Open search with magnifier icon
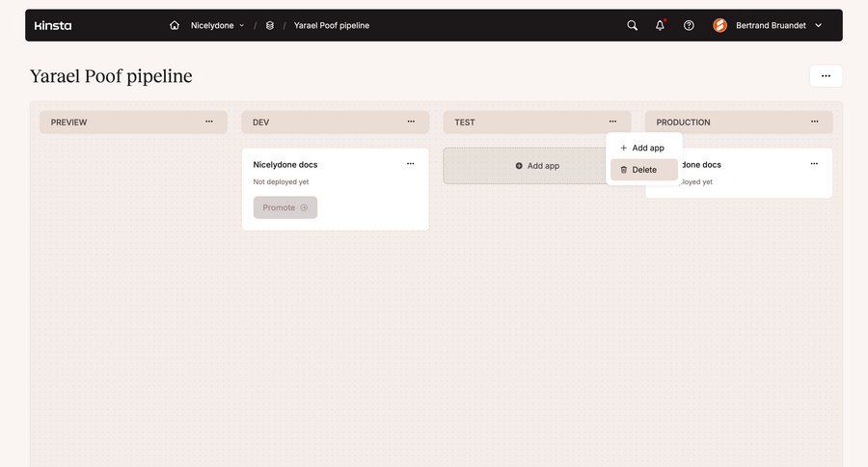 click(633, 25)
